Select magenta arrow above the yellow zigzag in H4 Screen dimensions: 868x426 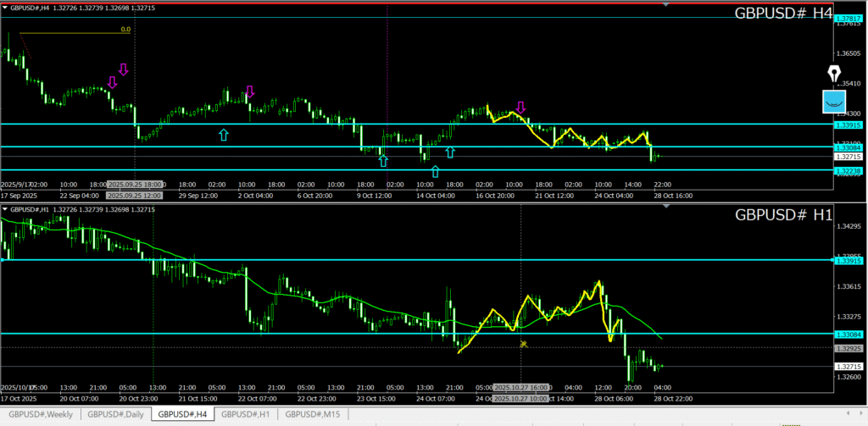520,108
